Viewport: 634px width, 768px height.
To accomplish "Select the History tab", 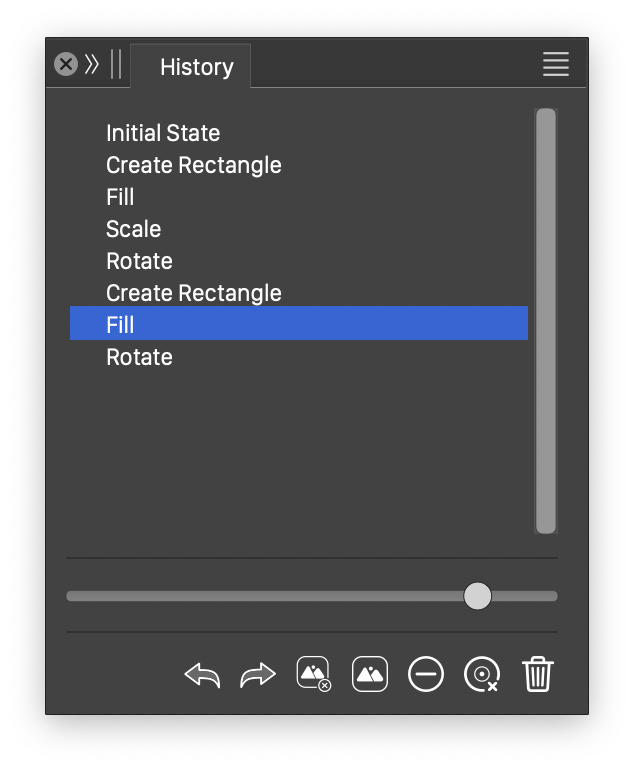I will pyautogui.click(x=196, y=67).
